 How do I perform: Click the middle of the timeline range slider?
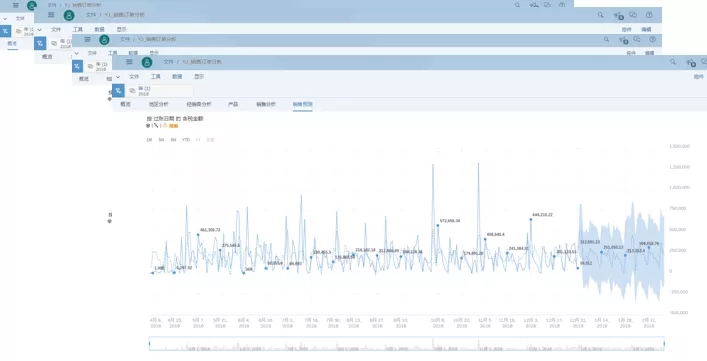[x=407, y=343]
